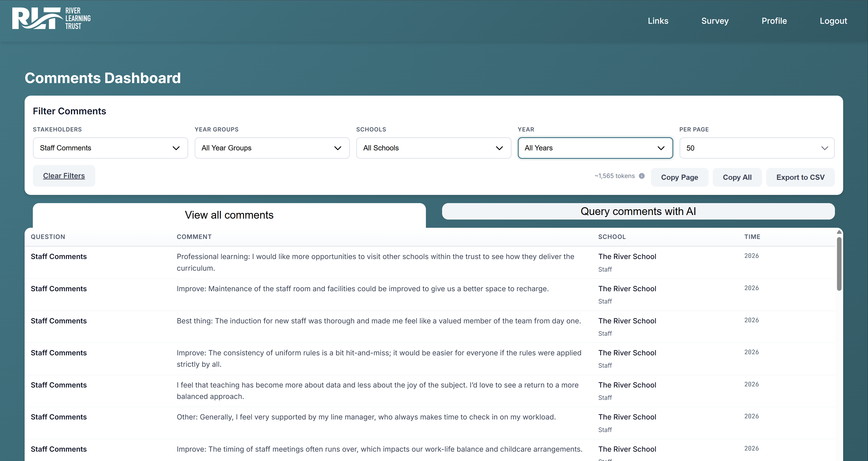The width and height of the screenshot is (868, 461).
Task: Click the SCHOOL column header
Action: [x=612, y=237]
